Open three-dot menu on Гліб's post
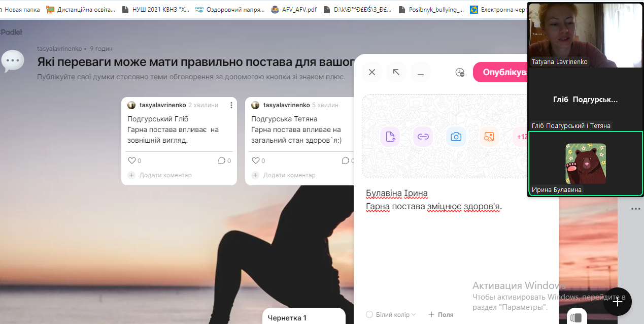Image resolution: width=644 pixels, height=324 pixels. click(x=231, y=105)
